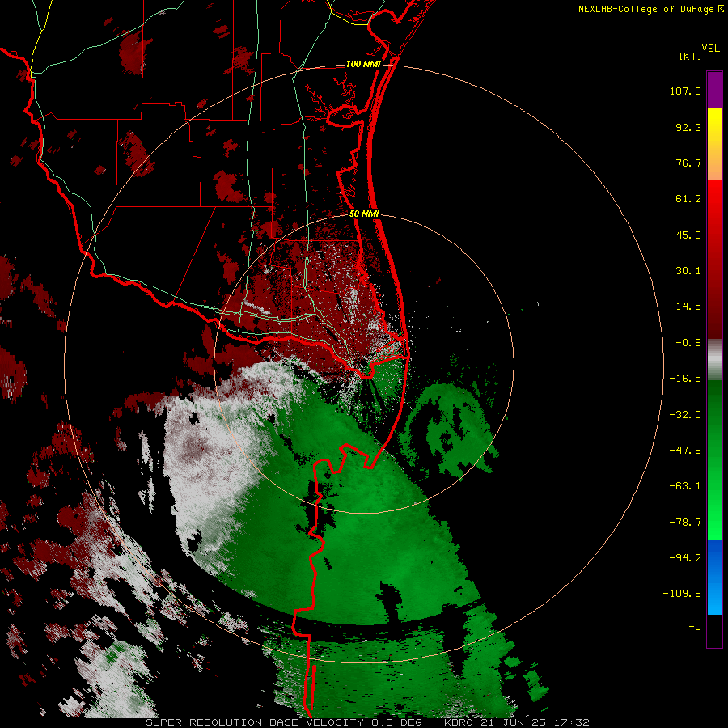Click the -47.6 legend value

point(685,451)
